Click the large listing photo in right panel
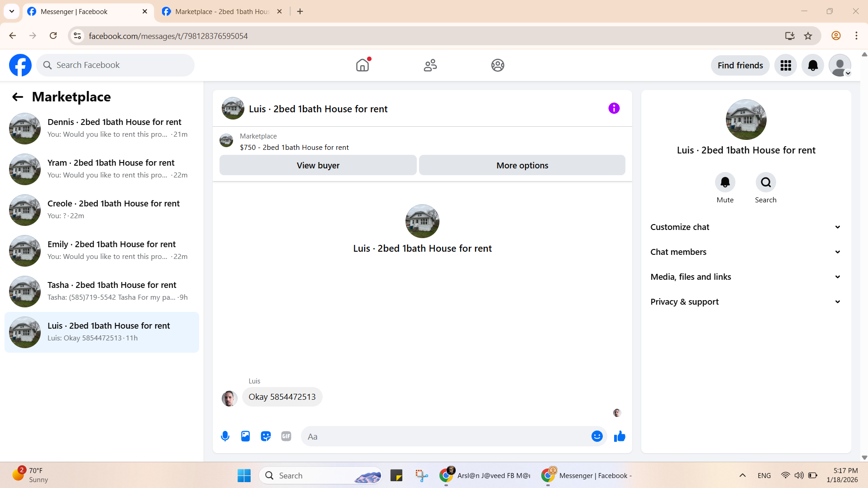The width and height of the screenshot is (868, 488). (746, 120)
